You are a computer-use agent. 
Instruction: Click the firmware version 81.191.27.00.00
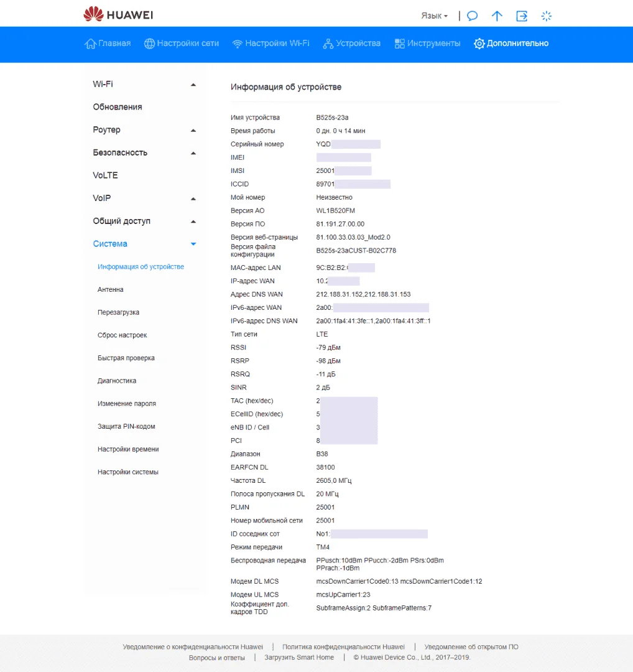(341, 224)
